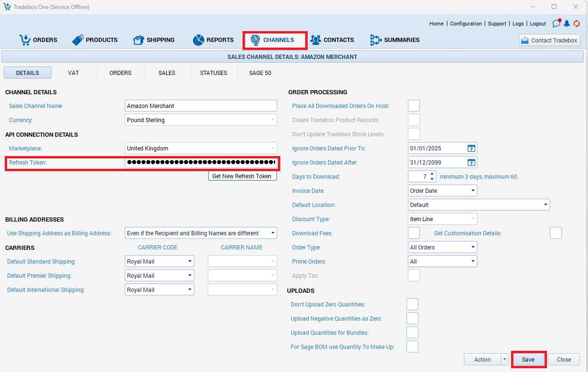
Task: Switch to the VAT tab
Action: click(73, 73)
